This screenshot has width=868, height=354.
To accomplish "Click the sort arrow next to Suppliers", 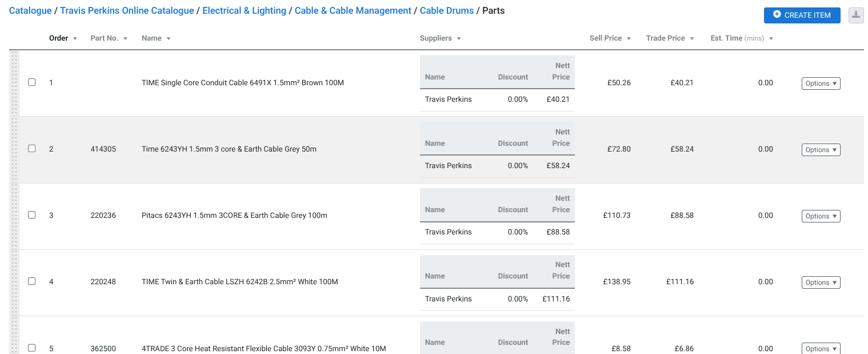I will coord(459,38).
